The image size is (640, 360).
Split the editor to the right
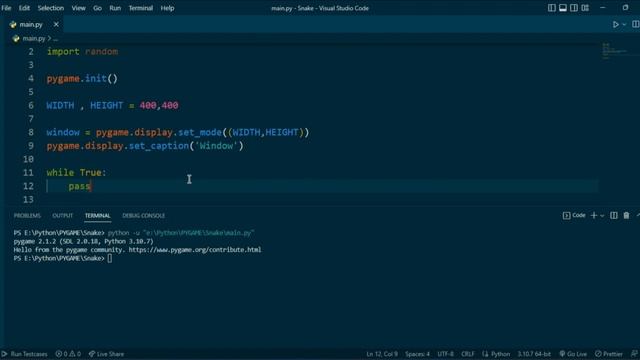pos(636,24)
